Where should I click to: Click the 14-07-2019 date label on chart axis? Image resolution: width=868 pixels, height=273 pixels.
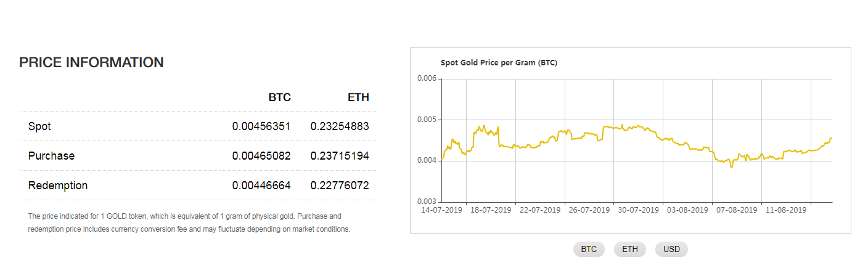pos(441,210)
